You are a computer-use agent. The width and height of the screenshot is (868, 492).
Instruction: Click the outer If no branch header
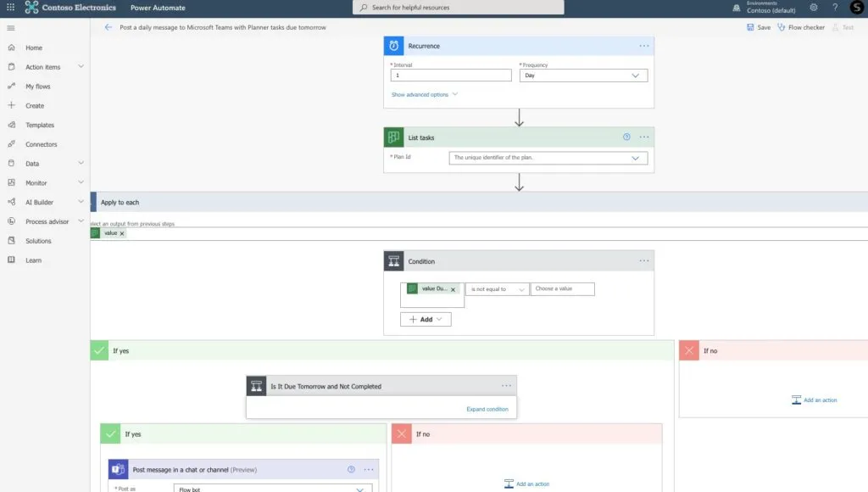point(773,350)
